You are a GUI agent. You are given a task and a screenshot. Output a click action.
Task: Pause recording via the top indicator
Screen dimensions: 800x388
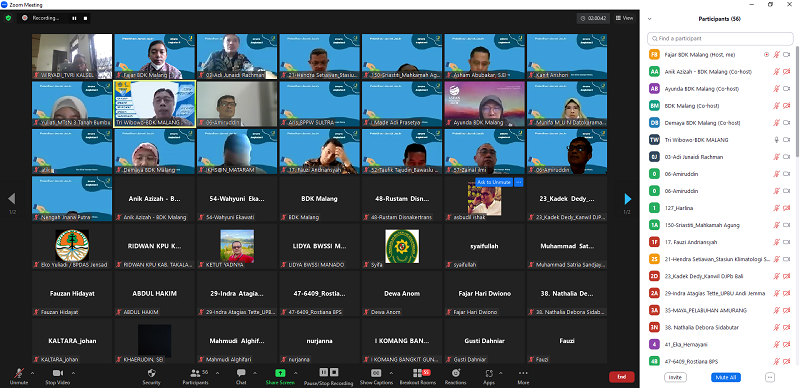(74, 18)
